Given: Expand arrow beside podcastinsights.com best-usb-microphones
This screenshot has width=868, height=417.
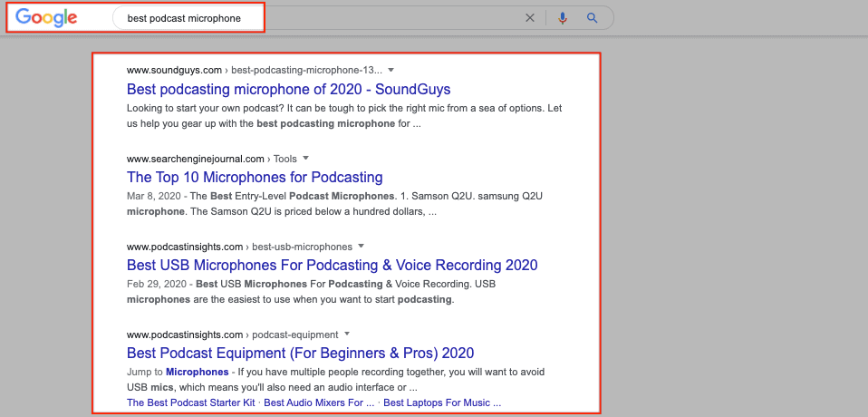Looking at the screenshot, I should (x=362, y=247).
